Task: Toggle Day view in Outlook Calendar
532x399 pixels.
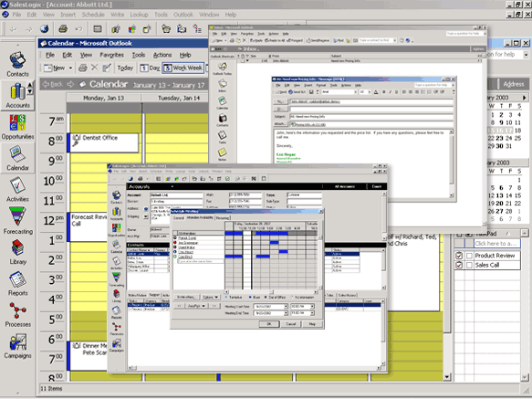Action: pyautogui.click(x=150, y=68)
